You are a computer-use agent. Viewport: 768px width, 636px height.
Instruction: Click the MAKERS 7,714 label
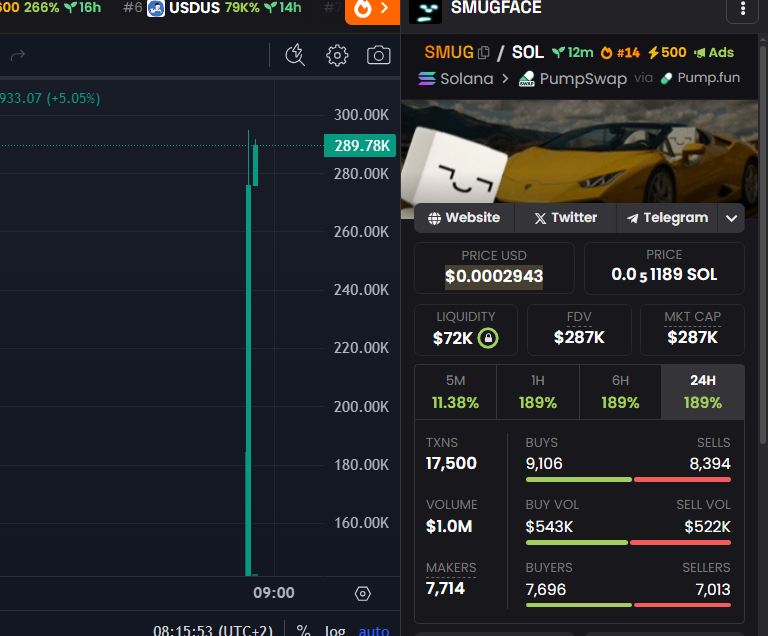(451, 579)
